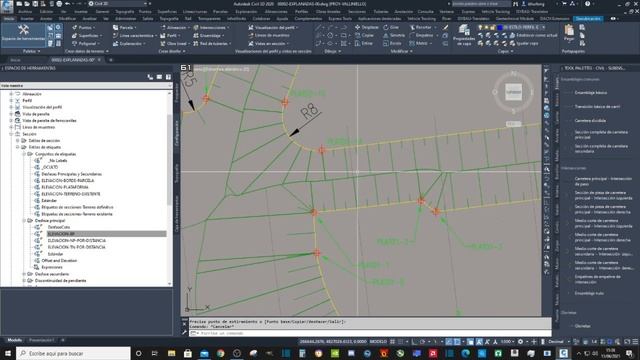Click Líneas de muestreo tool

coord(269,36)
